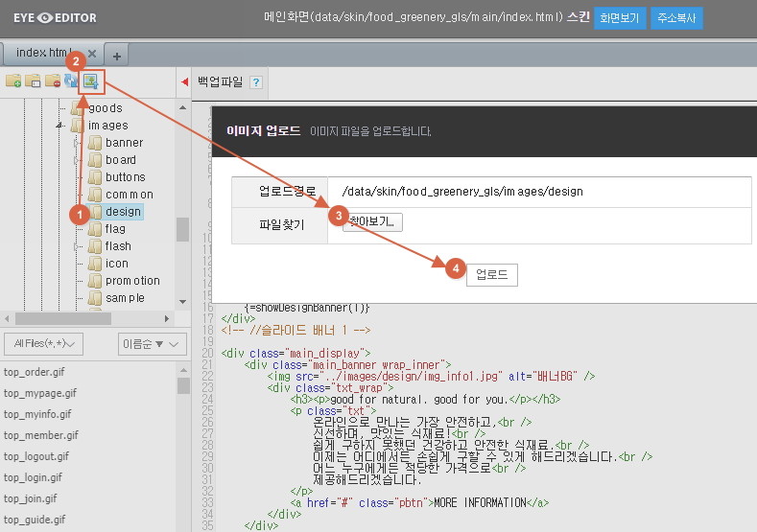The image size is (757, 532).
Task: Click the image upload icon
Action: click(x=91, y=81)
